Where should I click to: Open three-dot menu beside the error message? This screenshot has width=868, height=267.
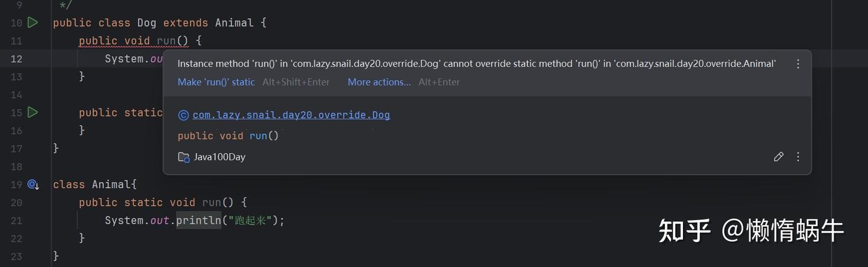[798, 64]
